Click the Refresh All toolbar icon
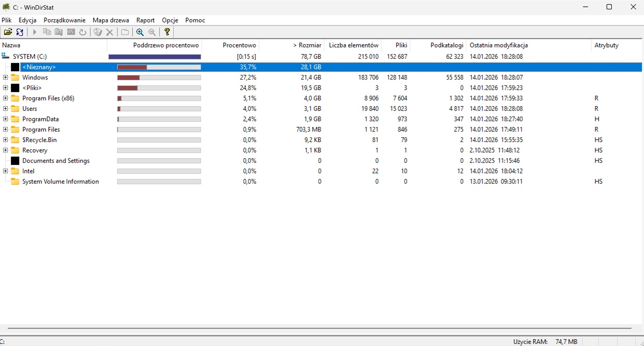Image resolution: width=644 pixels, height=346 pixels. pos(20,32)
